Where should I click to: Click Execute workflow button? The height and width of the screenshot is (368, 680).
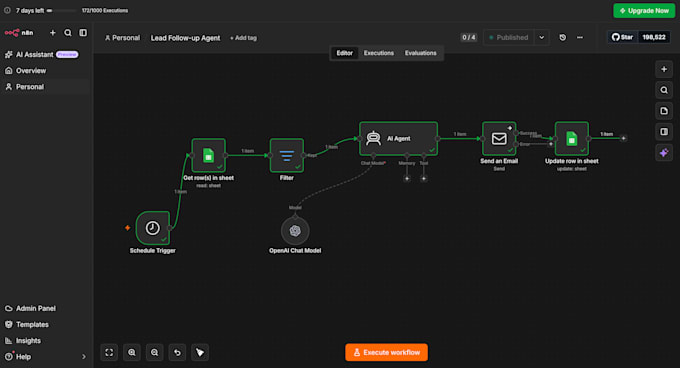386,352
